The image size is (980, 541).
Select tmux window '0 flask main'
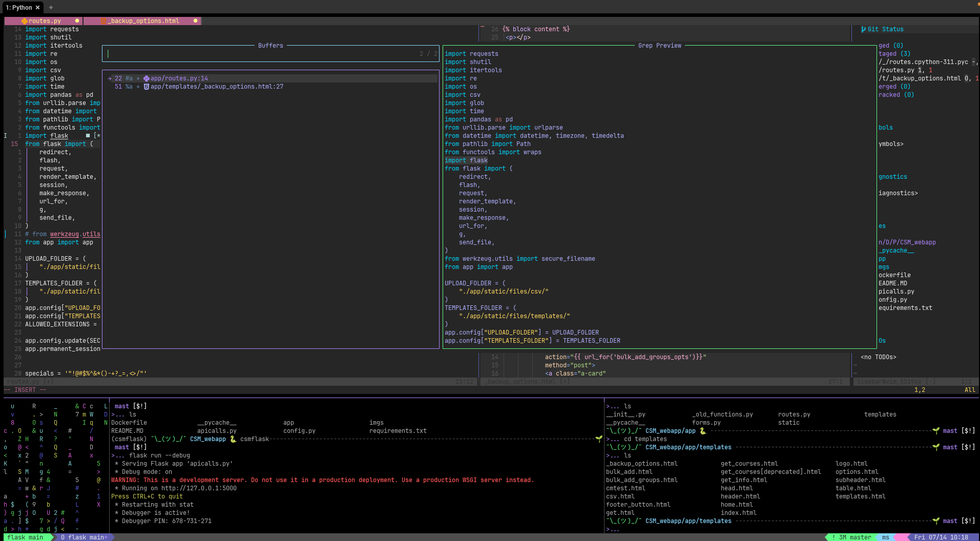point(83,537)
